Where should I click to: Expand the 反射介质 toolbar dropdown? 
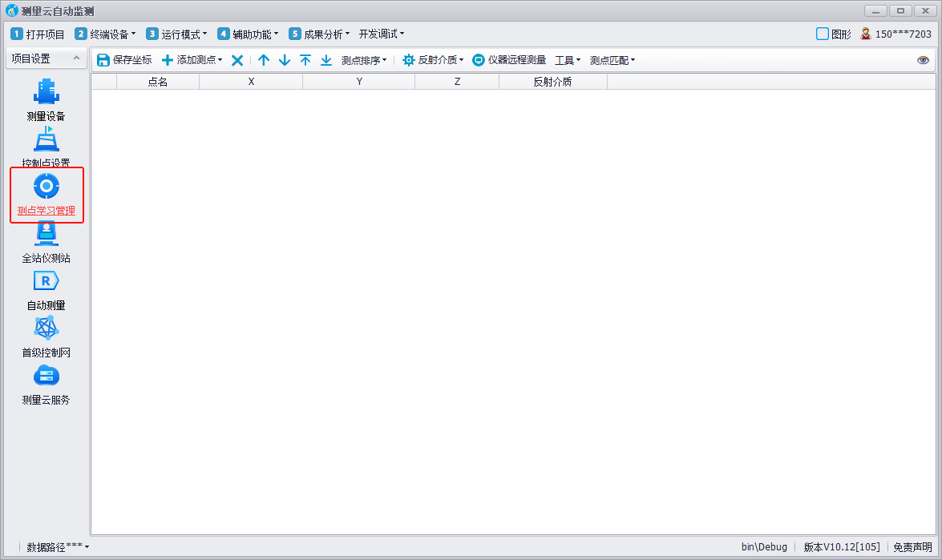tap(433, 60)
